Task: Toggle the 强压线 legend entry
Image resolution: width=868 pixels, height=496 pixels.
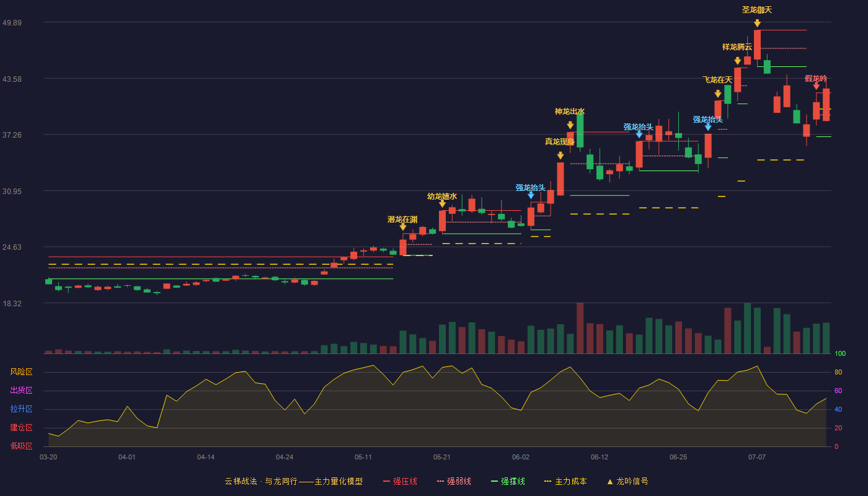Action: [x=400, y=481]
